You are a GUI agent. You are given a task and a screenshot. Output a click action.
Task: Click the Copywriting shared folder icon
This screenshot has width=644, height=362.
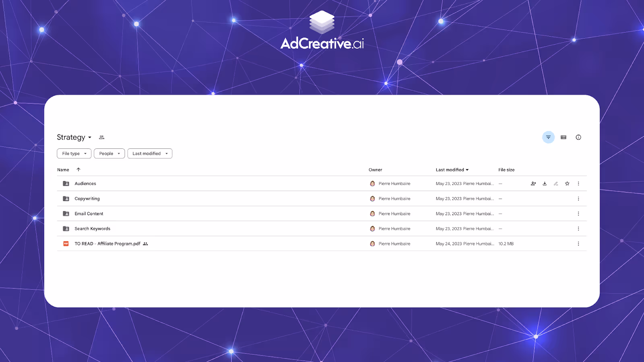pyautogui.click(x=66, y=199)
